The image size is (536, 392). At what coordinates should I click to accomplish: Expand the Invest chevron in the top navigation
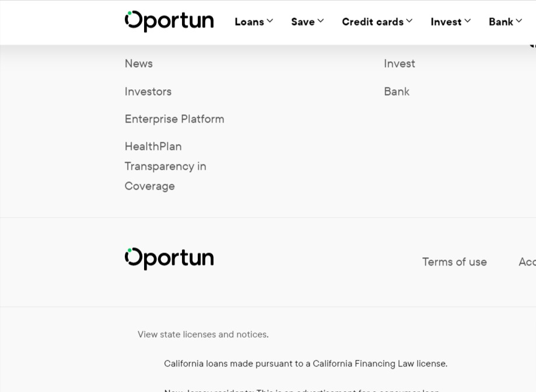click(x=468, y=21)
